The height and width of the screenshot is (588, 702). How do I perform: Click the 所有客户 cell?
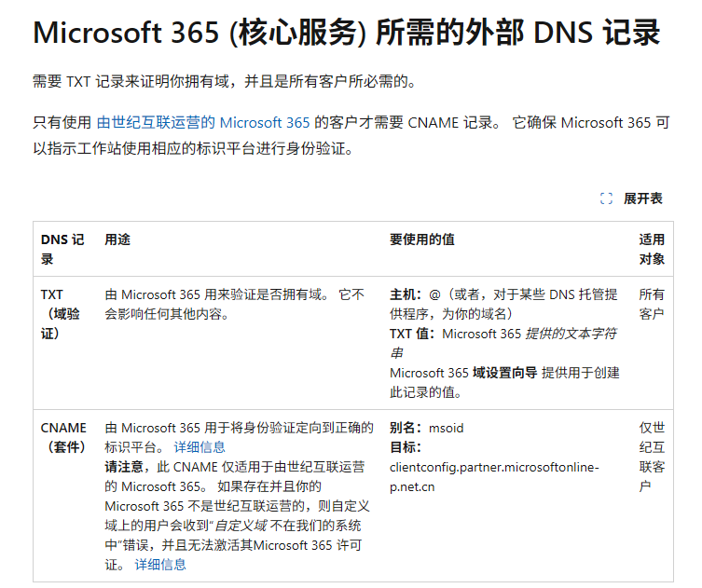point(652,305)
